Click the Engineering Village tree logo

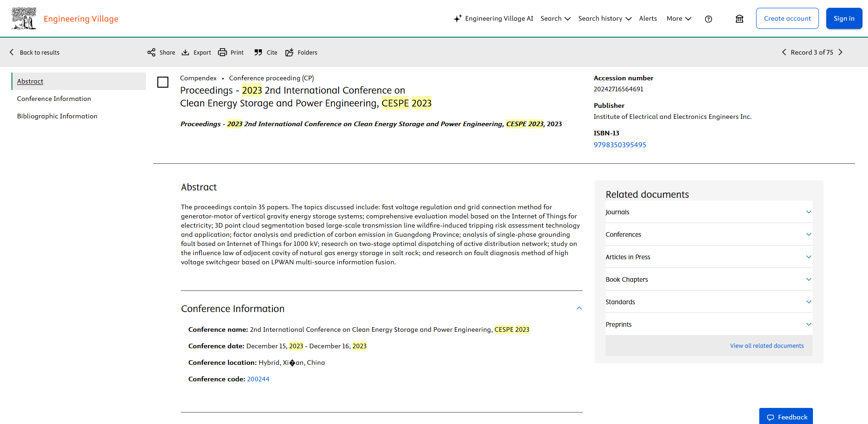point(24,18)
